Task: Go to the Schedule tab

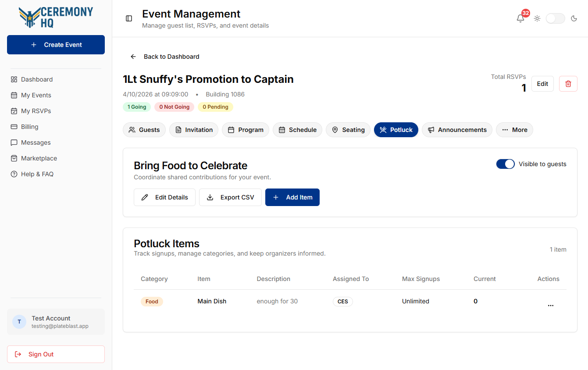Action: [x=297, y=130]
